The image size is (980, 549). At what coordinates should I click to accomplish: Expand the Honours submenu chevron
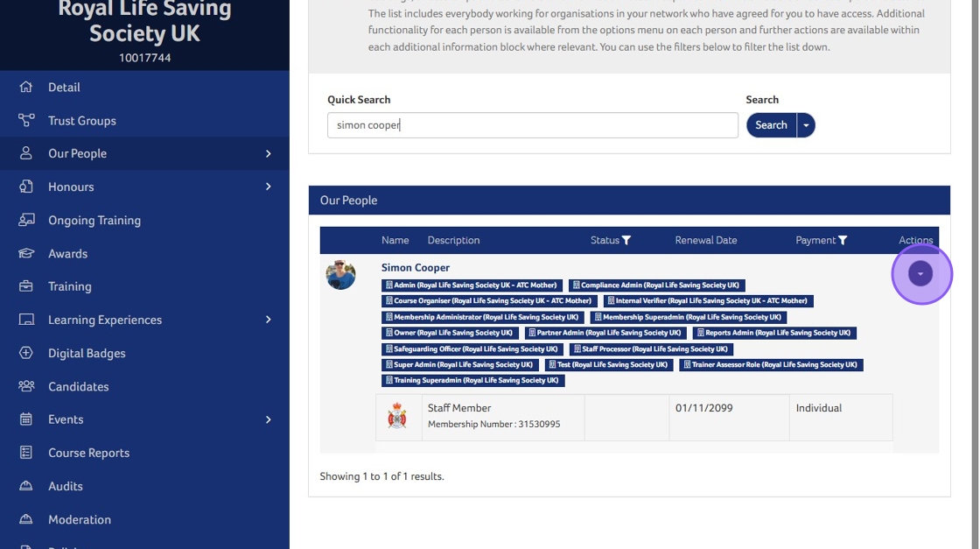point(268,187)
